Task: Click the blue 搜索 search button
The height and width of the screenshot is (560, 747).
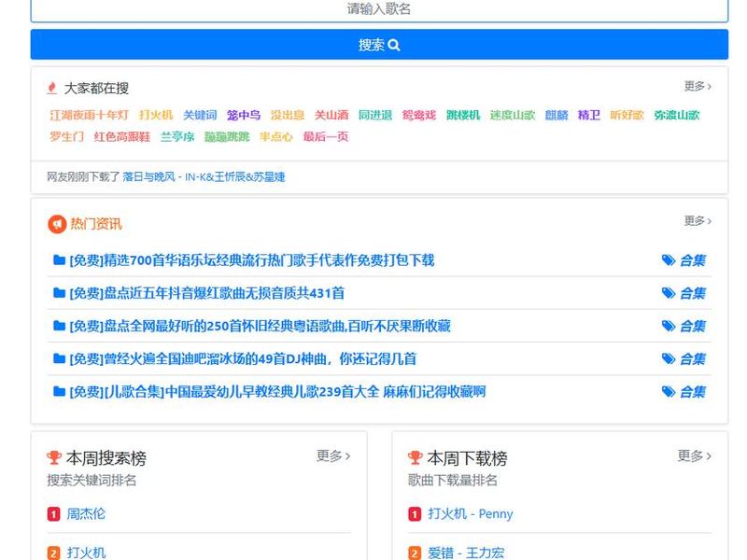Action: point(379,44)
